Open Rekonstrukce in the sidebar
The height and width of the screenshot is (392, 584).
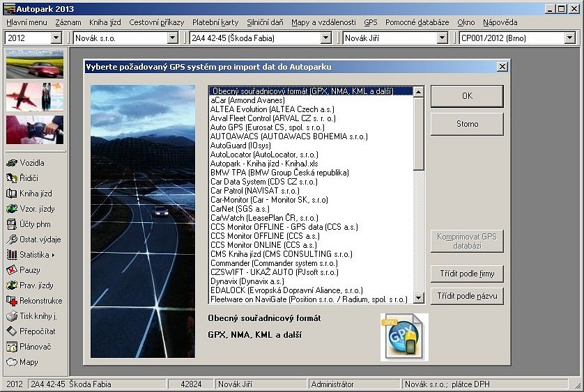click(x=13, y=301)
